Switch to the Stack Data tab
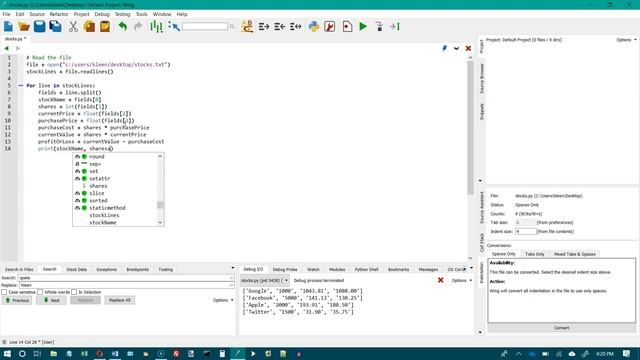 coord(76,269)
